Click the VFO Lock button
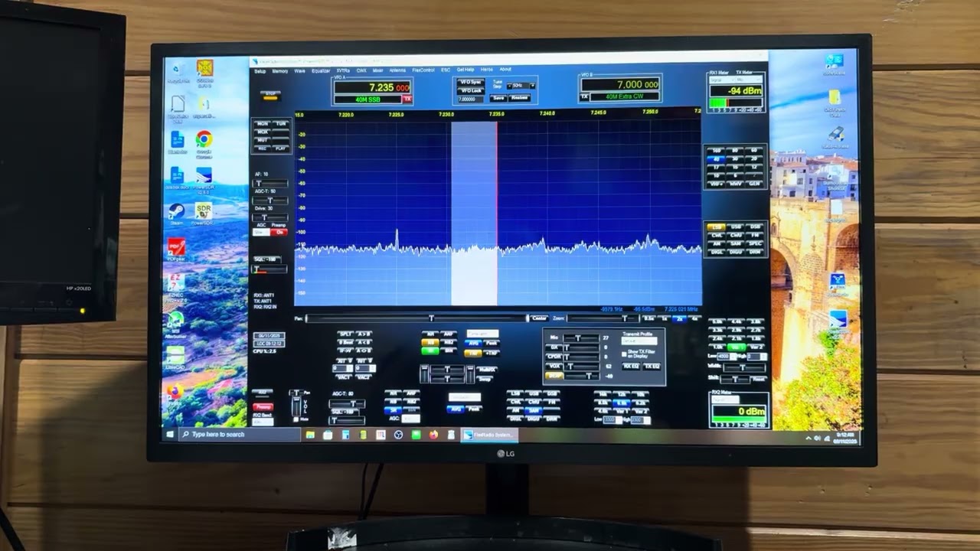The width and height of the screenshot is (980, 551). pos(471,90)
